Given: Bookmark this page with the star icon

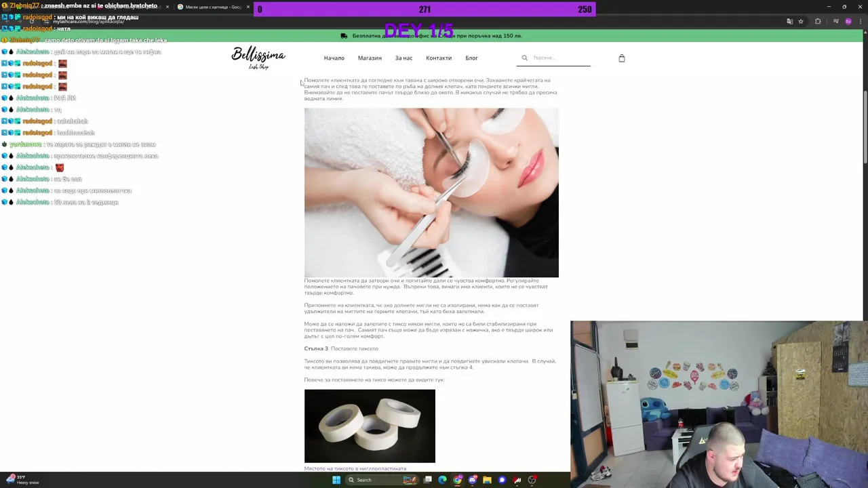Looking at the screenshot, I should [x=801, y=21].
